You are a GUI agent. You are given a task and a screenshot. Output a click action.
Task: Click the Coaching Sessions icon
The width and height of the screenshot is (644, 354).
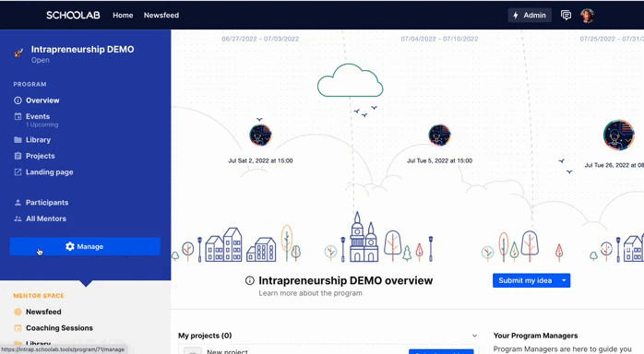pyautogui.click(x=18, y=328)
